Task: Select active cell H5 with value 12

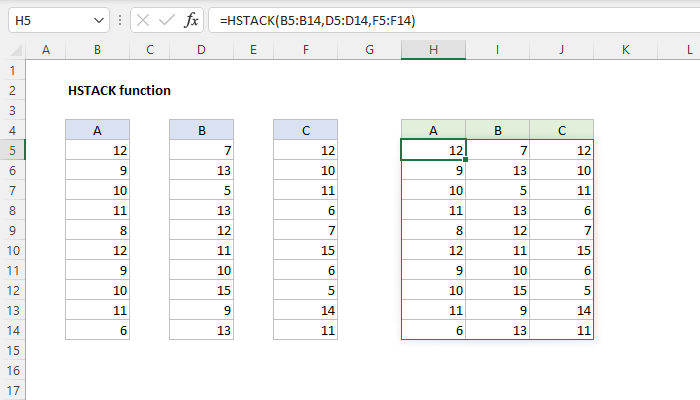Action: [x=433, y=150]
